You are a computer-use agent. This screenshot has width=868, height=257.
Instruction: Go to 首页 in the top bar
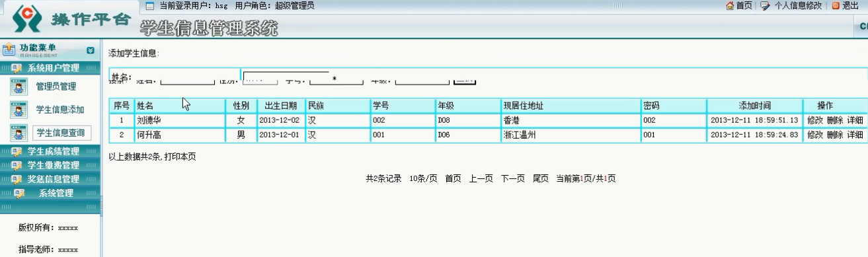pos(744,5)
